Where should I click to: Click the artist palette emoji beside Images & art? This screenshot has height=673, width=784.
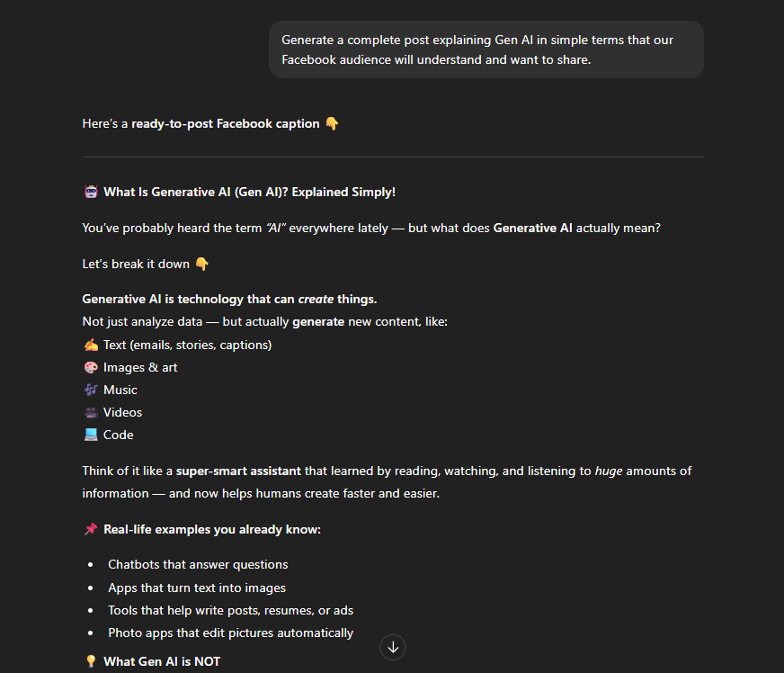click(90, 367)
